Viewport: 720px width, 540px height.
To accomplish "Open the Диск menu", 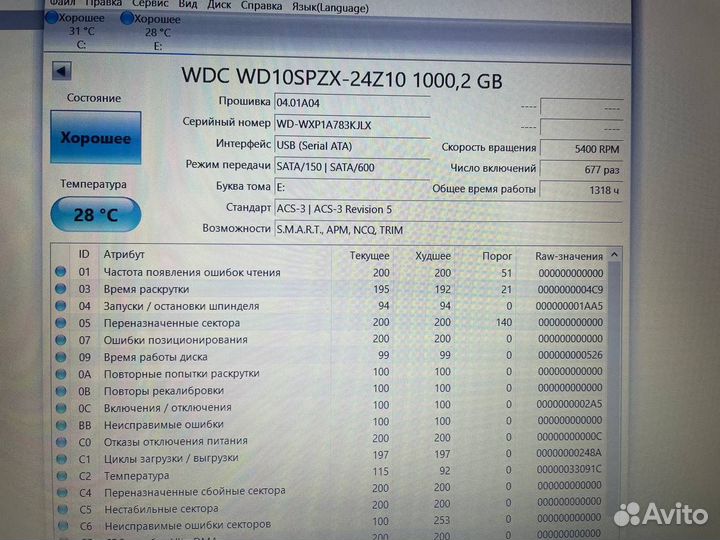I will pyautogui.click(x=219, y=5).
